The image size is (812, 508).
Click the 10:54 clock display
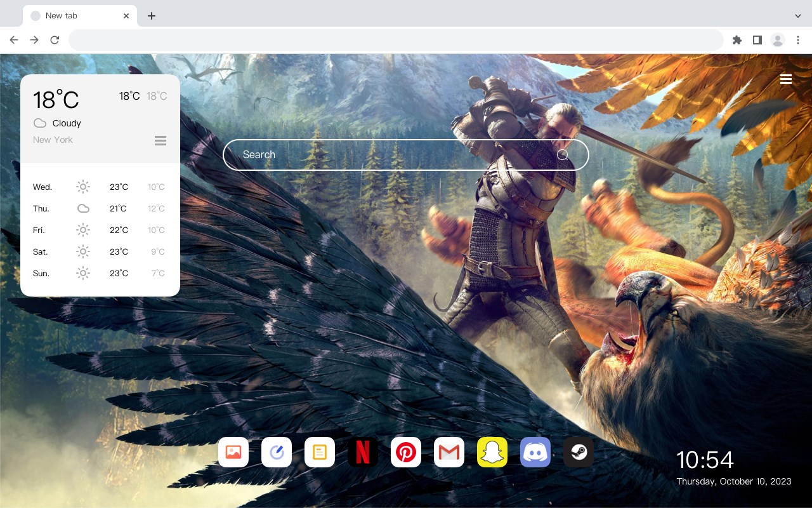(705, 460)
